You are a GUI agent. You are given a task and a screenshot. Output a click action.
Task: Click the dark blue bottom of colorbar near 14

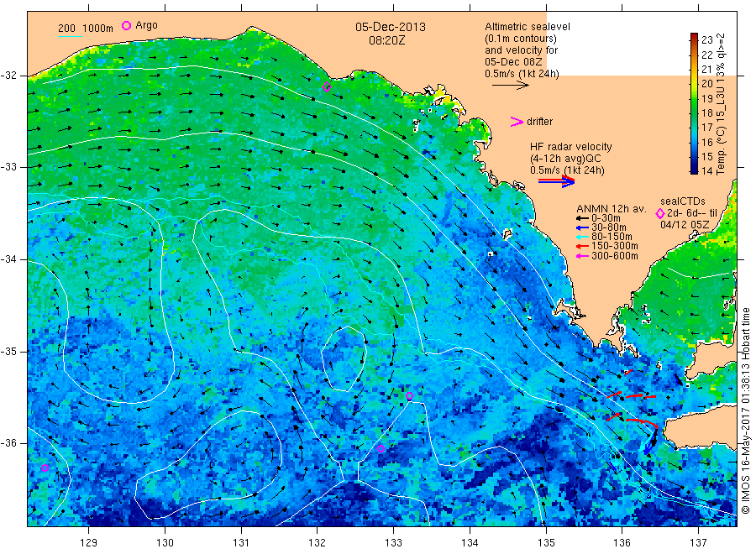694,170
